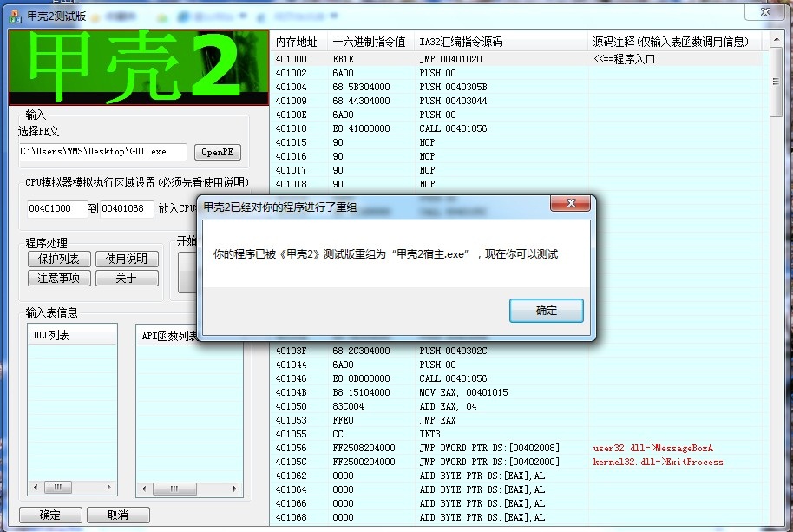Click the PE file path input field
This screenshot has height=532, width=793.
103,152
